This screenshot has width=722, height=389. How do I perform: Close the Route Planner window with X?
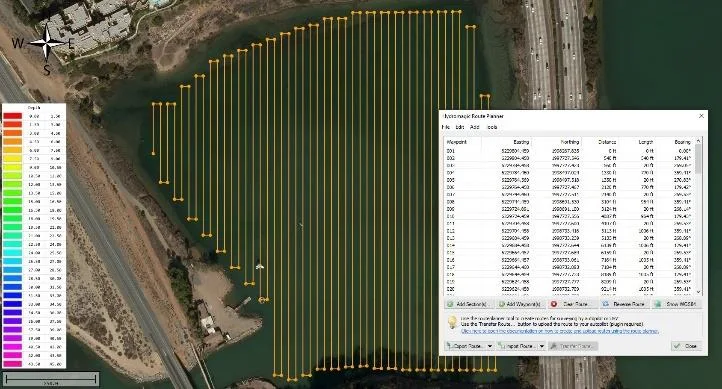[x=701, y=116]
